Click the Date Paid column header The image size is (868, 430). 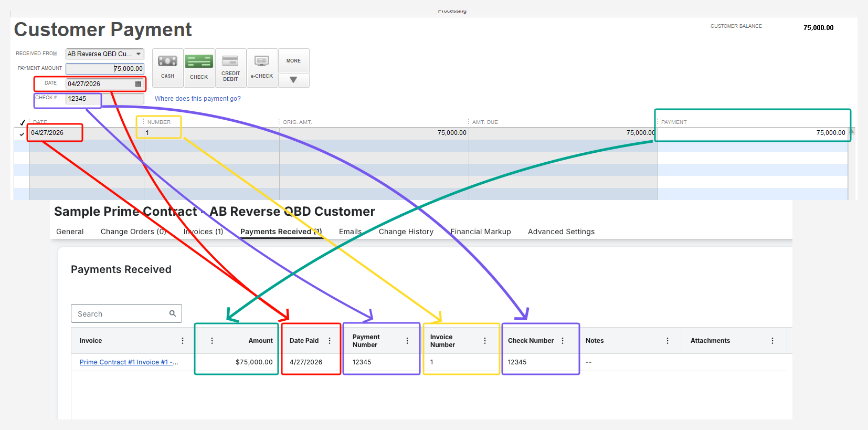(304, 341)
